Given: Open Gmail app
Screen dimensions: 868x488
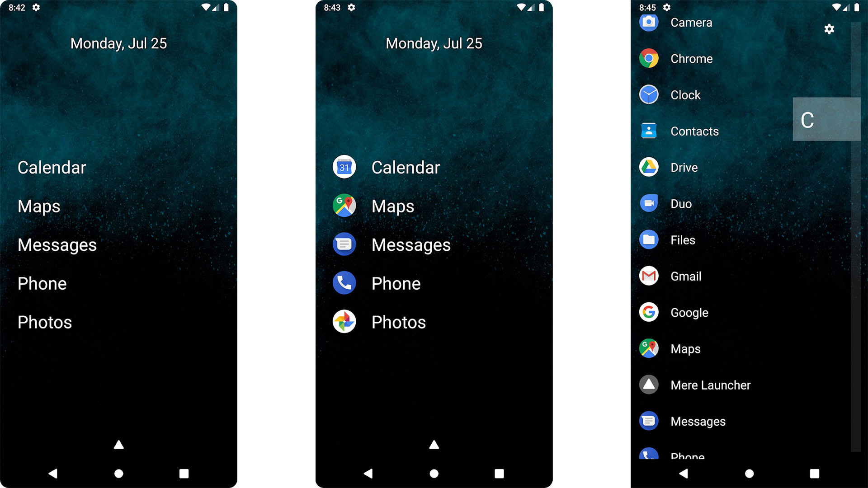Looking at the screenshot, I should coord(684,276).
